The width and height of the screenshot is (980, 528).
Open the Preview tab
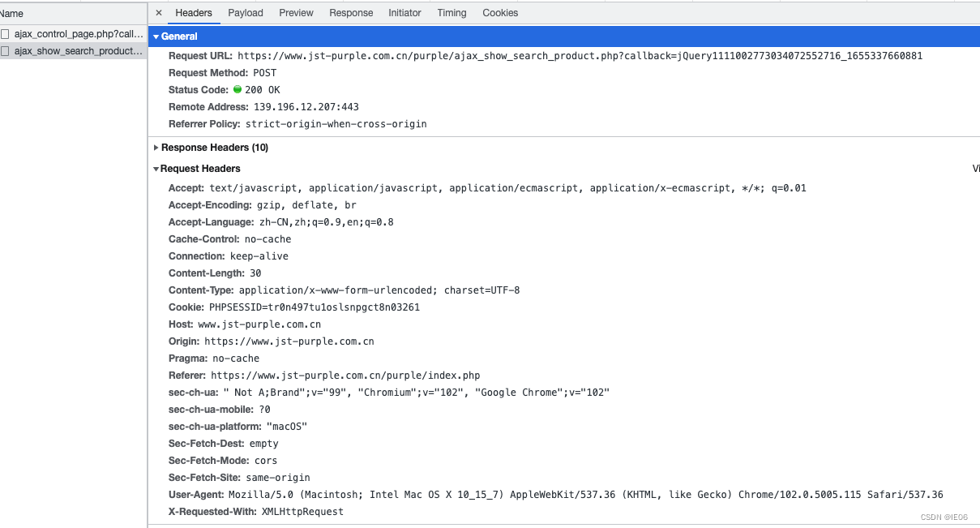pyautogui.click(x=296, y=13)
